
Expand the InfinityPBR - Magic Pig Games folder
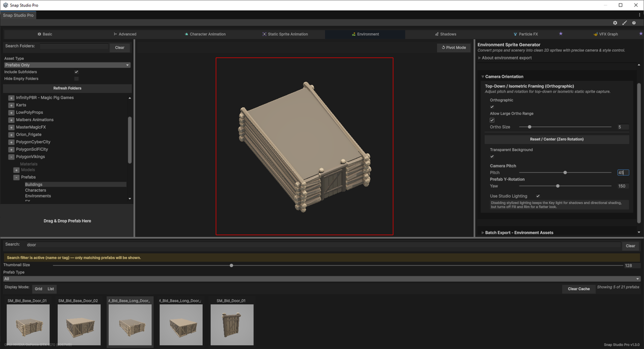[x=11, y=98]
